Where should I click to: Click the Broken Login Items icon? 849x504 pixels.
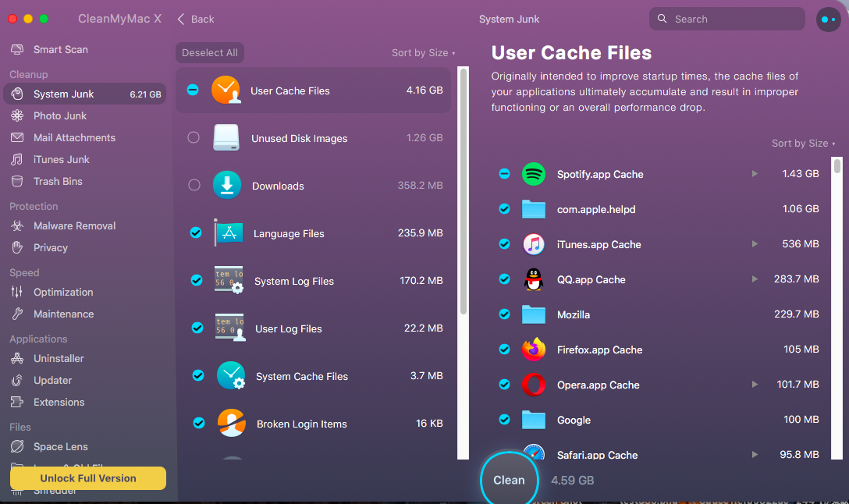tap(231, 423)
